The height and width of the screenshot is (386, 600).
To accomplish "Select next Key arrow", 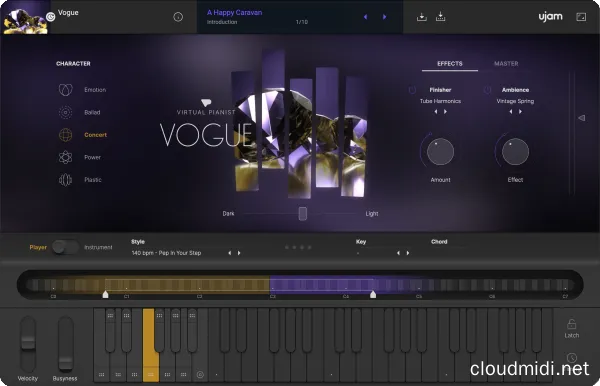I will 408,253.
